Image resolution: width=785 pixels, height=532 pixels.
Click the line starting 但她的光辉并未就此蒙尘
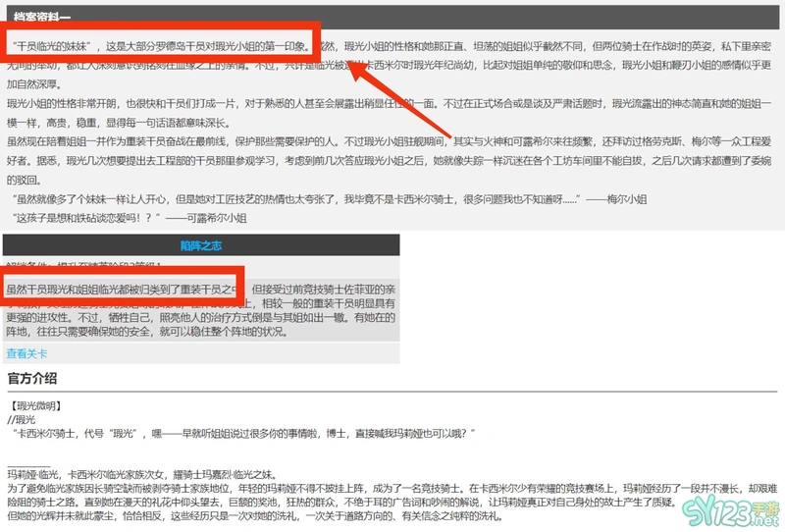[254, 516]
